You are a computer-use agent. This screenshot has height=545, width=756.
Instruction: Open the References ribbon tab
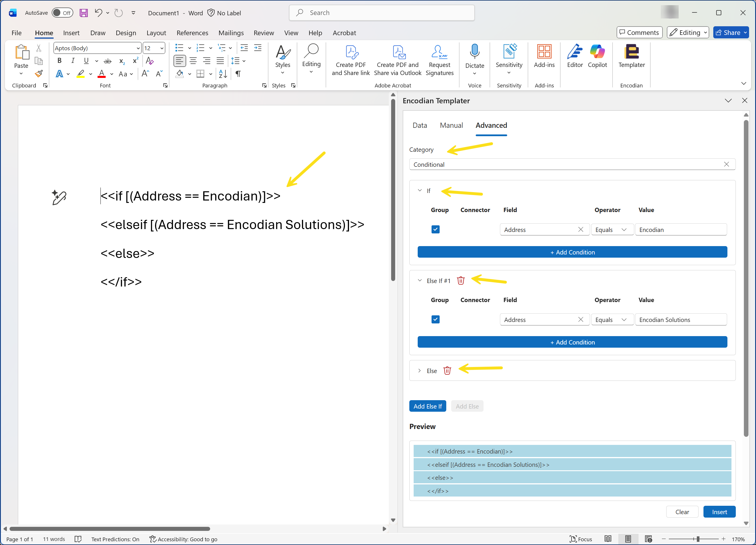(192, 33)
